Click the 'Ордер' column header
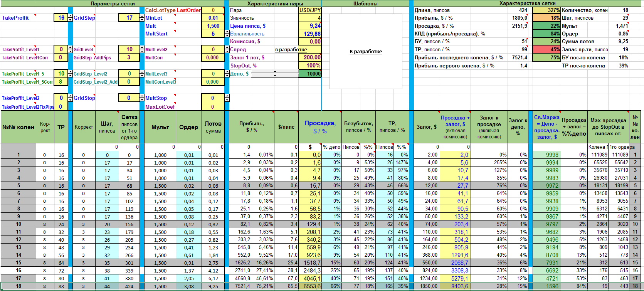 188,127
